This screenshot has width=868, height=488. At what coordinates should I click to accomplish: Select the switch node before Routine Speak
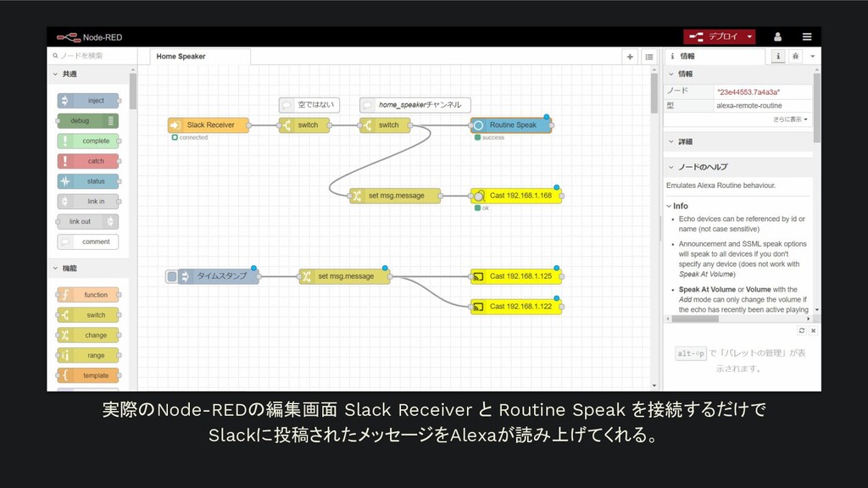386,125
